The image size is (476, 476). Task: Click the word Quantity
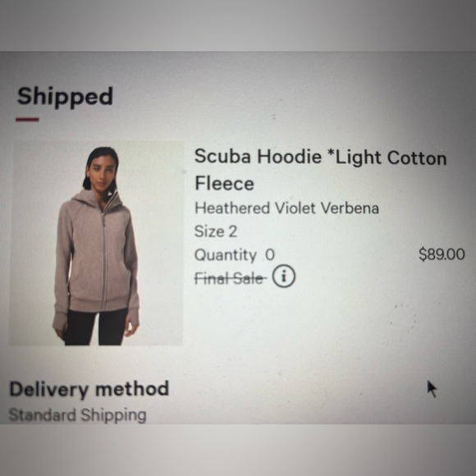pos(225,255)
